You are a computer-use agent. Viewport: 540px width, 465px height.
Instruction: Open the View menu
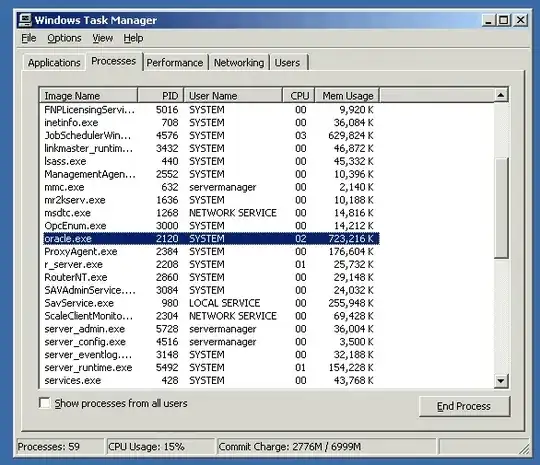click(103, 38)
